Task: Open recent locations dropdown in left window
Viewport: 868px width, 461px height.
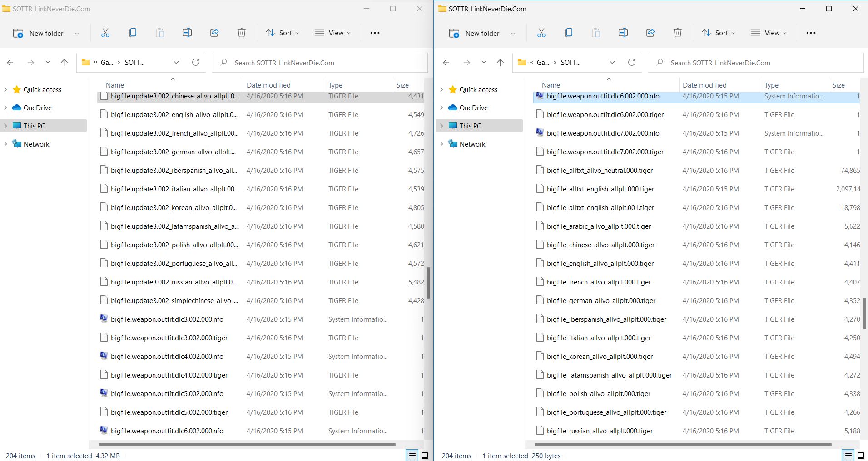Action: coord(48,63)
